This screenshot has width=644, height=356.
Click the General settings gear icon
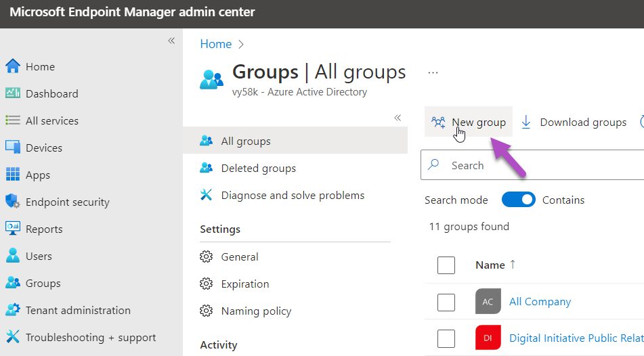pyautogui.click(x=206, y=257)
